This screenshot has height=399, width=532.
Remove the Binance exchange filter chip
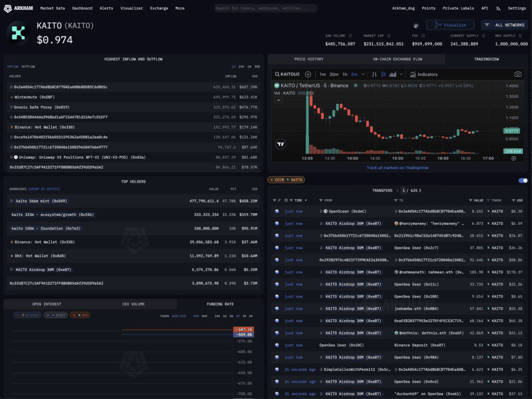(18, 315)
